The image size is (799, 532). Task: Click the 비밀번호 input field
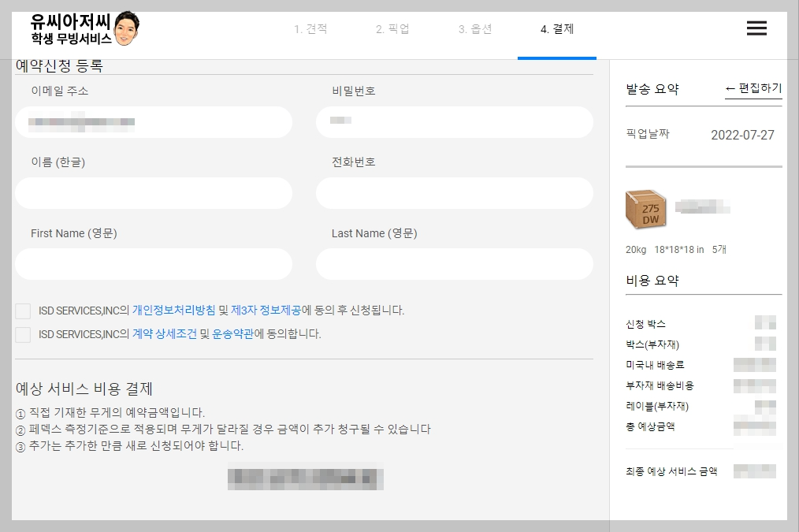click(x=454, y=122)
